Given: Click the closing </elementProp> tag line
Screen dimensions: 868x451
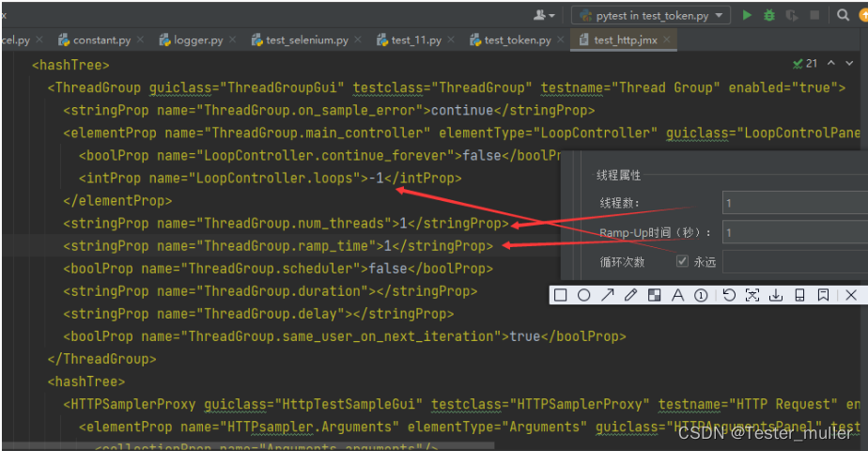Looking at the screenshot, I should tap(117, 201).
